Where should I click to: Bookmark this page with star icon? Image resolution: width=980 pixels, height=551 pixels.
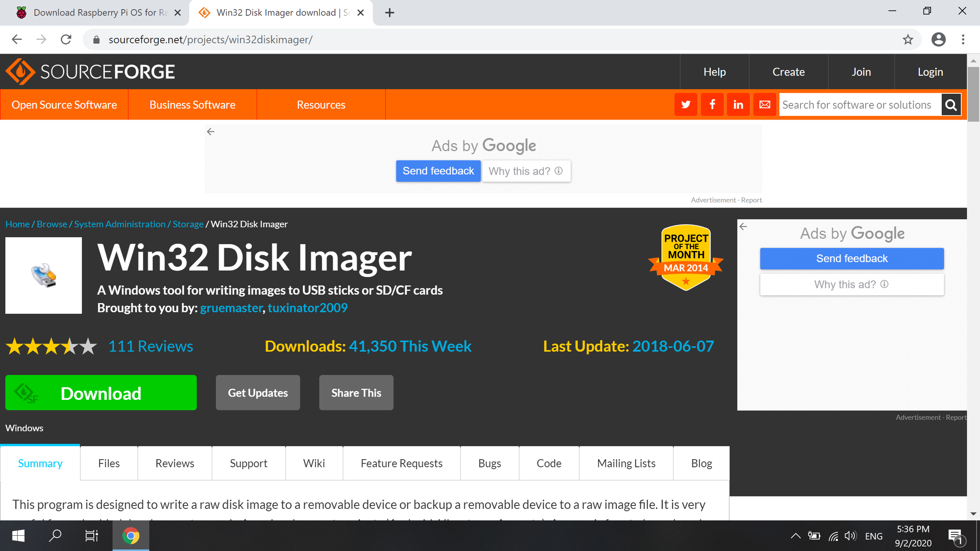pyautogui.click(x=908, y=40)
